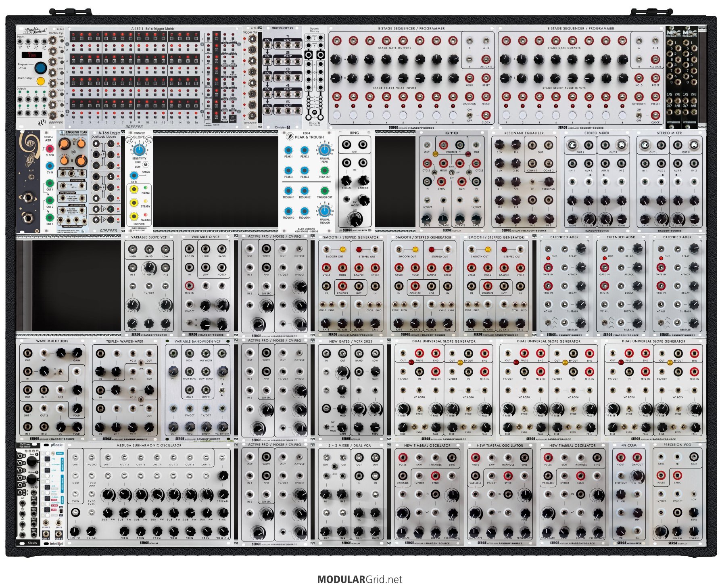Click the green OUT 3 jack on ASR
The height and width of the screenshot is (588, 720).
[x=50, y=218]
